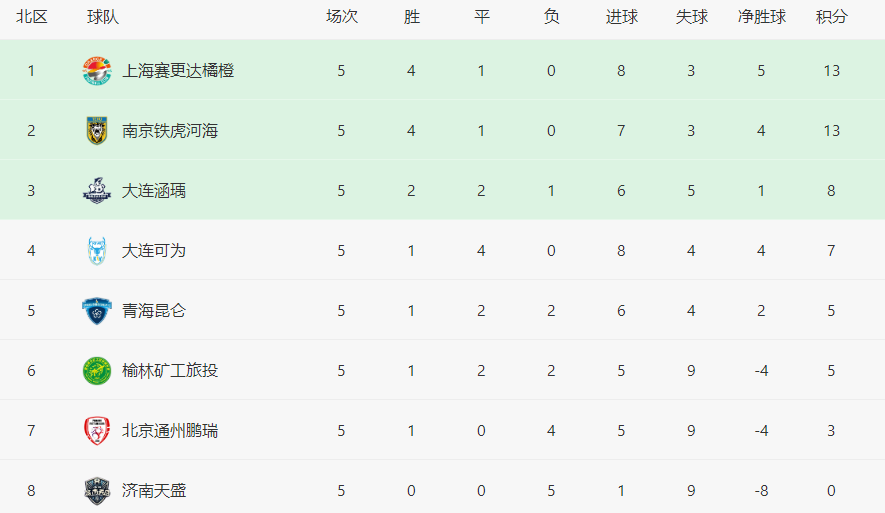
Task: Sort by the 积分 column header
Action: tap(831, 17)
